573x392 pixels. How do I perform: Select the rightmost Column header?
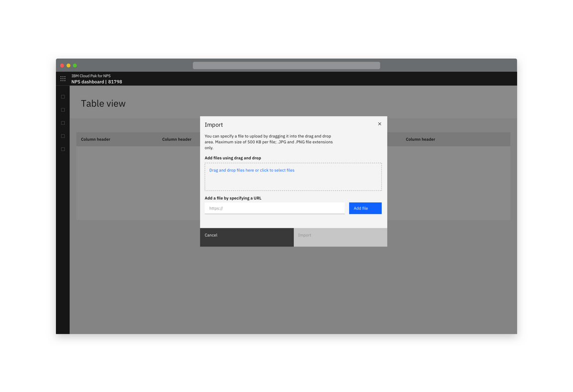[x=420, y=139]
